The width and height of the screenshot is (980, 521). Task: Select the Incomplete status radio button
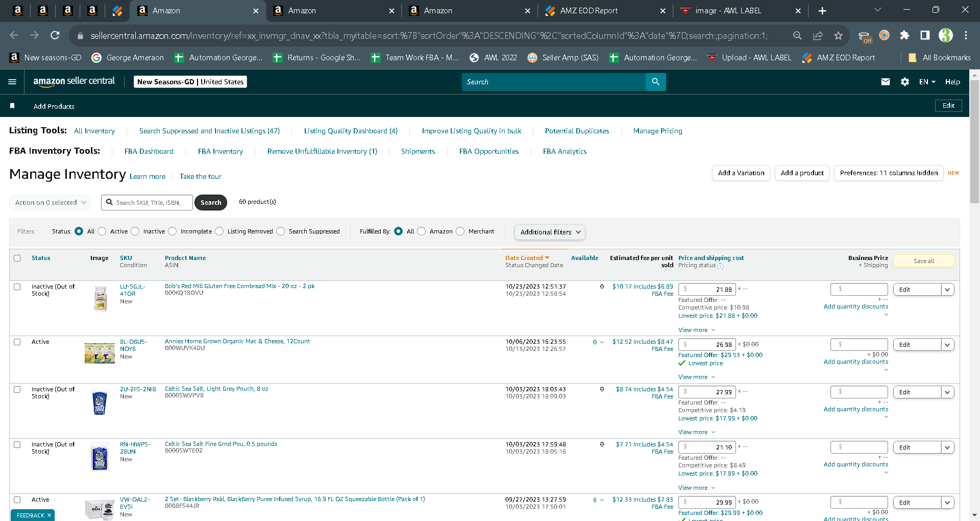[x=173, y=231]
